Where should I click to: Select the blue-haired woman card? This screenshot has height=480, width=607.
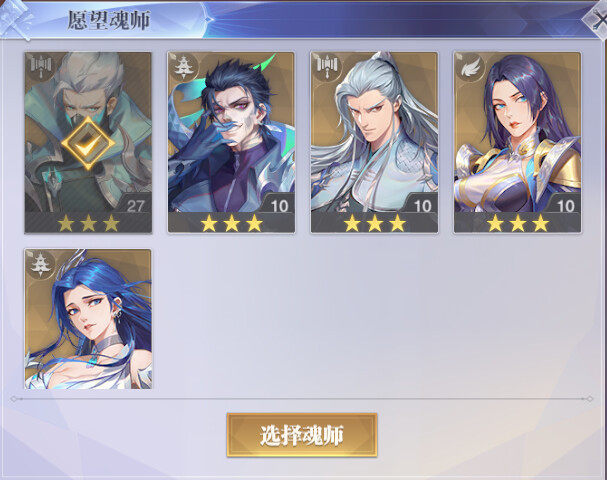click(88, 319)
